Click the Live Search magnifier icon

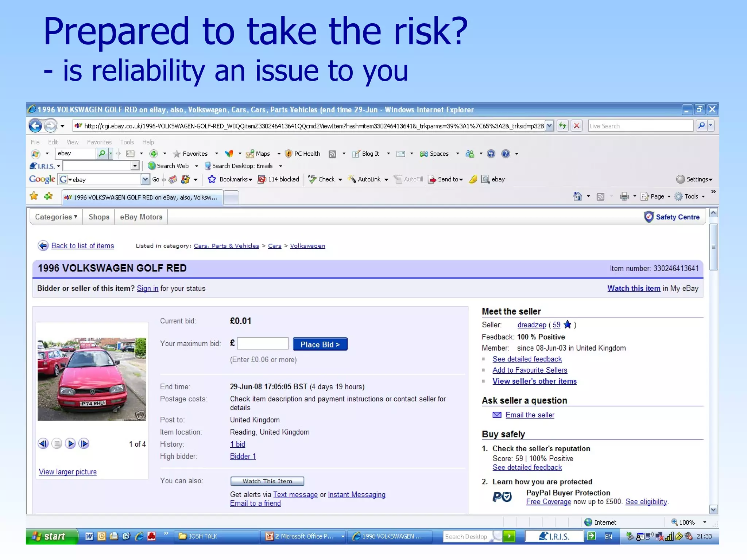(x=701, y=126)
